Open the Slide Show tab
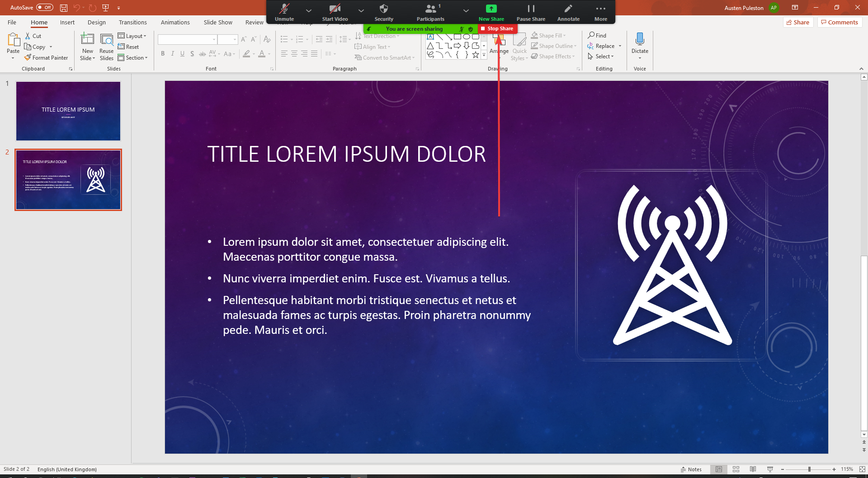The image size is (868, 478). coord(218,22)
